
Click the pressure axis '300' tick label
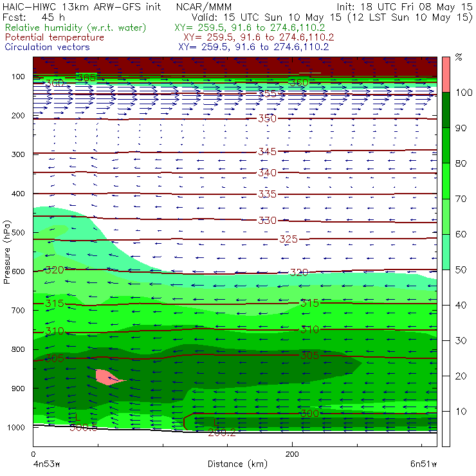(18, 154)
